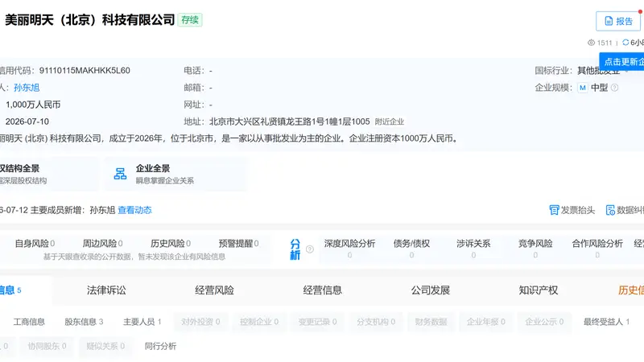Viewport: 644px width, 362px height.
Task: Click the refresh icon next to 6小时
Action: pyautogui.click(x=625, y=43)
